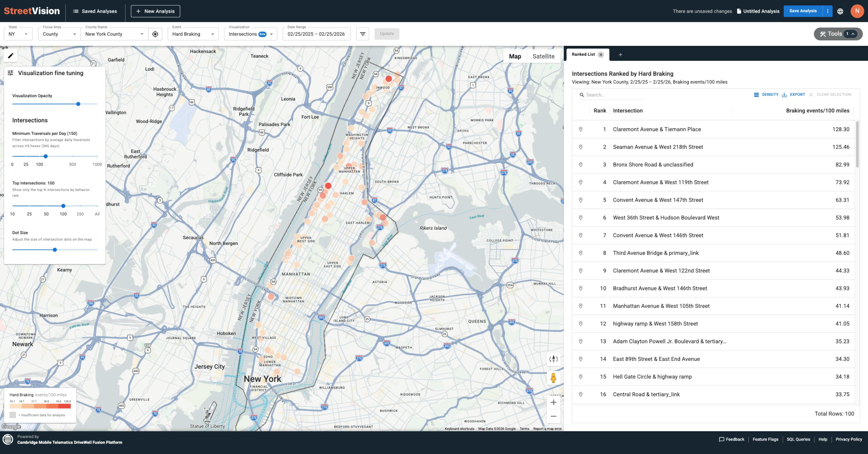Switch to the Ranked List tab

tap(584, 54)
